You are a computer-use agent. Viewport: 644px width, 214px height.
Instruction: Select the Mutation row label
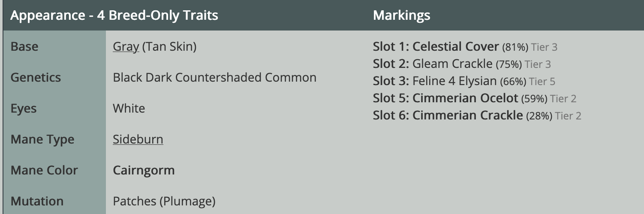click(37, 201)
